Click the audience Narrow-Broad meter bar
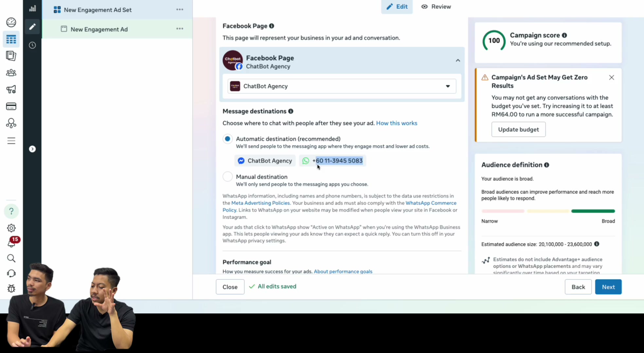Screen dimensions: 644x353 pos(548,211)
